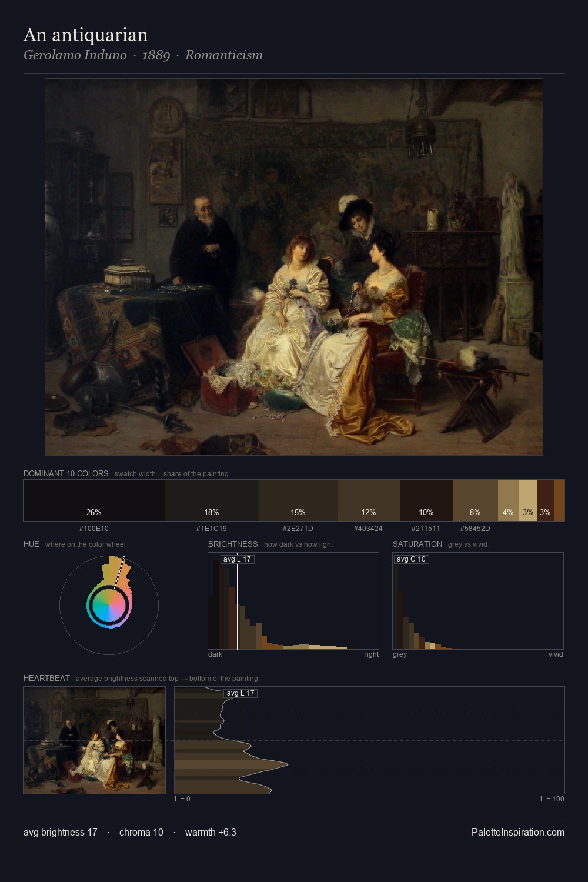The width and height of the screenshot is (588, 882).
Task: Click the saturation 'grey' axis label
Action: tap(400, 654)
